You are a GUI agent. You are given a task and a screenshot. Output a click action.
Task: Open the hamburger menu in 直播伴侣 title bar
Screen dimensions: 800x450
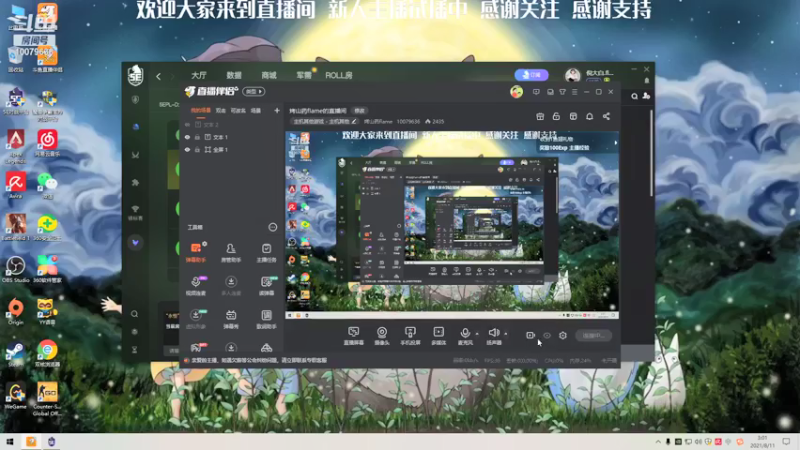point(574,92)
